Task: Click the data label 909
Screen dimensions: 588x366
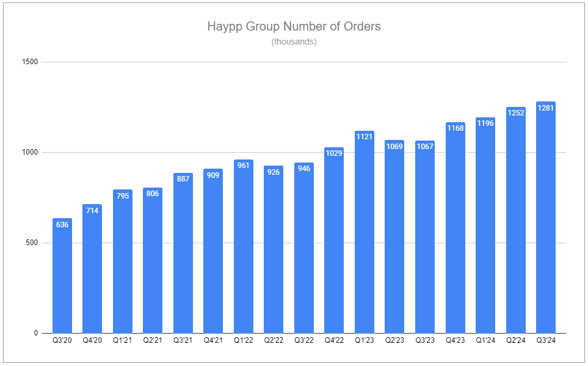Action: click(213, 175)
